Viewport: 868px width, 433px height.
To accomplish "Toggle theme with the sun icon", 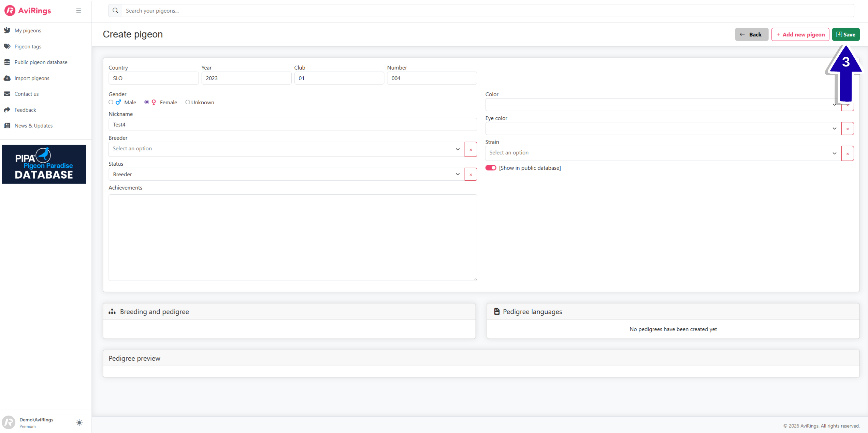I will 79,423.
